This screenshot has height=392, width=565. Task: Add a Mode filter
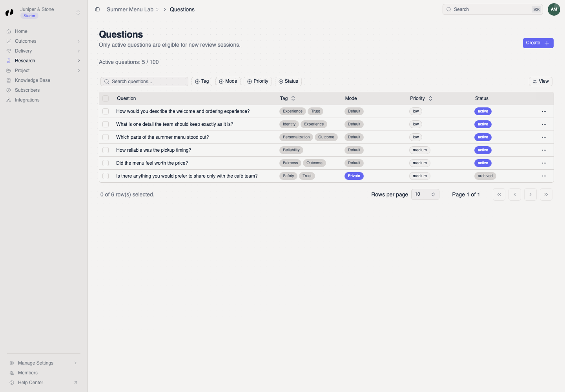228,82
